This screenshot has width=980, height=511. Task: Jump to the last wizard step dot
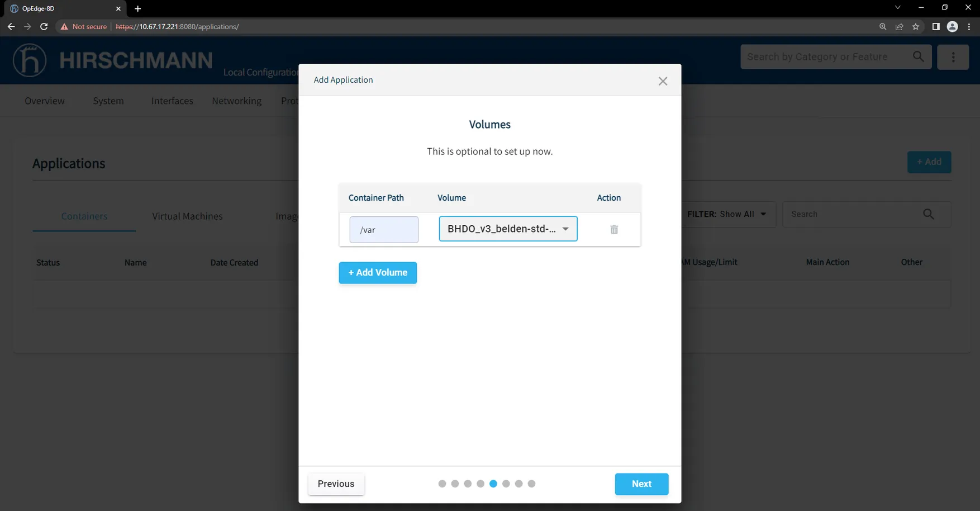pos(531,484)
